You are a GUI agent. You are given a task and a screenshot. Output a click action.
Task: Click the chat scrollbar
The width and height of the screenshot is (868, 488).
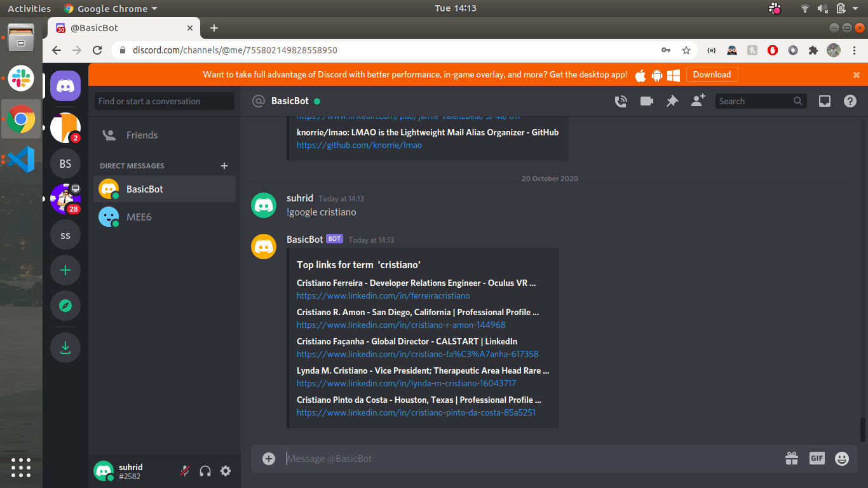pos(862,430)
